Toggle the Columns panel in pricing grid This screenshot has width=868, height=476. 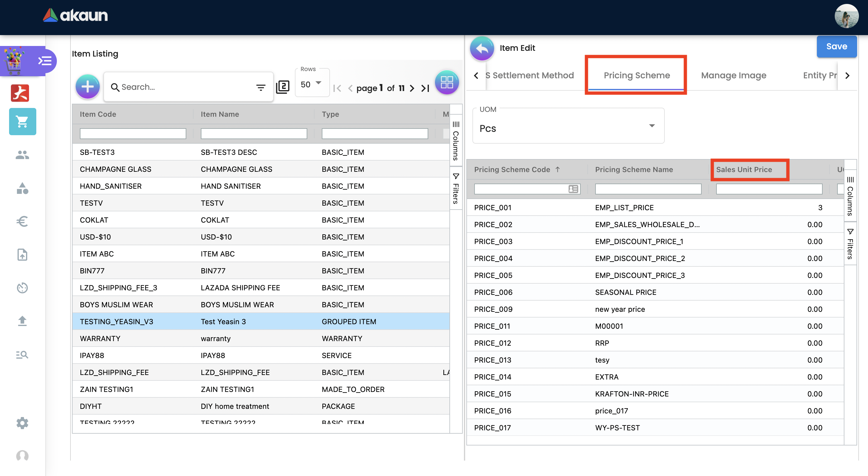click(x=850, y=196)
